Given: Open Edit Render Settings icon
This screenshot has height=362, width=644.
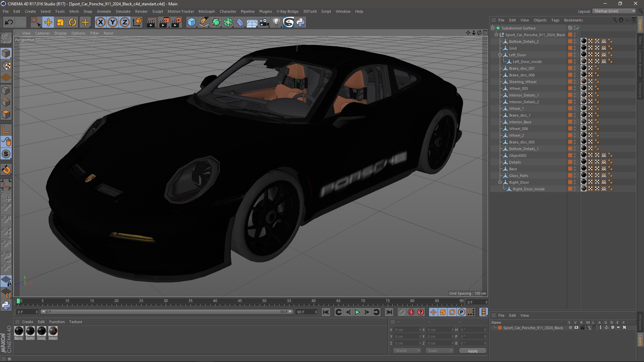Looking at the screenshot, I should point(176,22).
